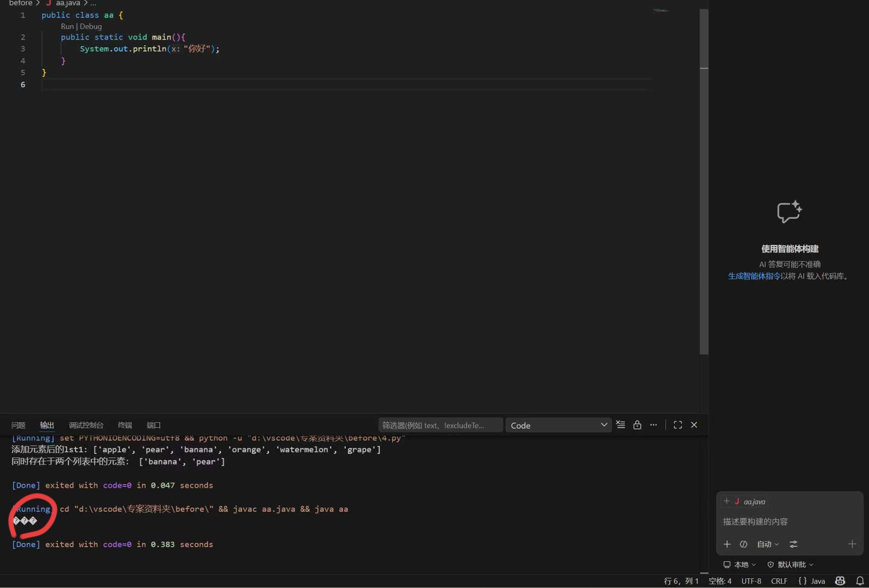
Task: Click the aa.java breadcrumb item
Action: (x=68, y=3)
